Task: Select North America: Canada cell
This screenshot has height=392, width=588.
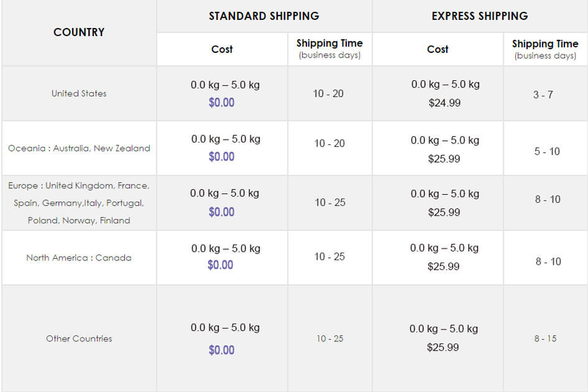Action: coord(79,258)
